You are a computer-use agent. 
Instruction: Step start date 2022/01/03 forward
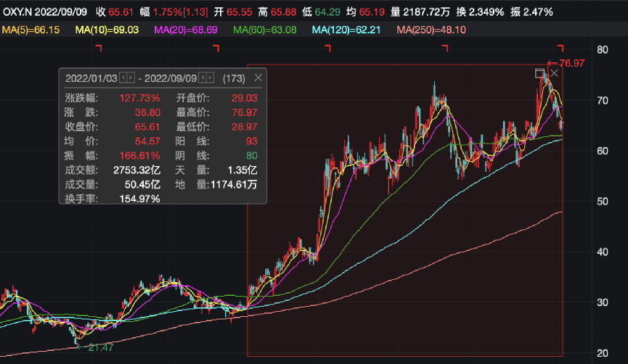pos(131,78)
